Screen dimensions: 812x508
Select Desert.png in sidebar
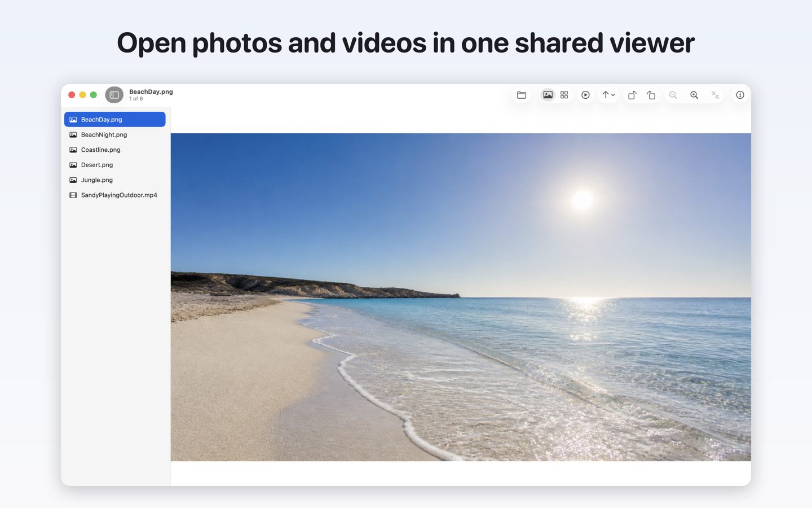tap(115, 165)
